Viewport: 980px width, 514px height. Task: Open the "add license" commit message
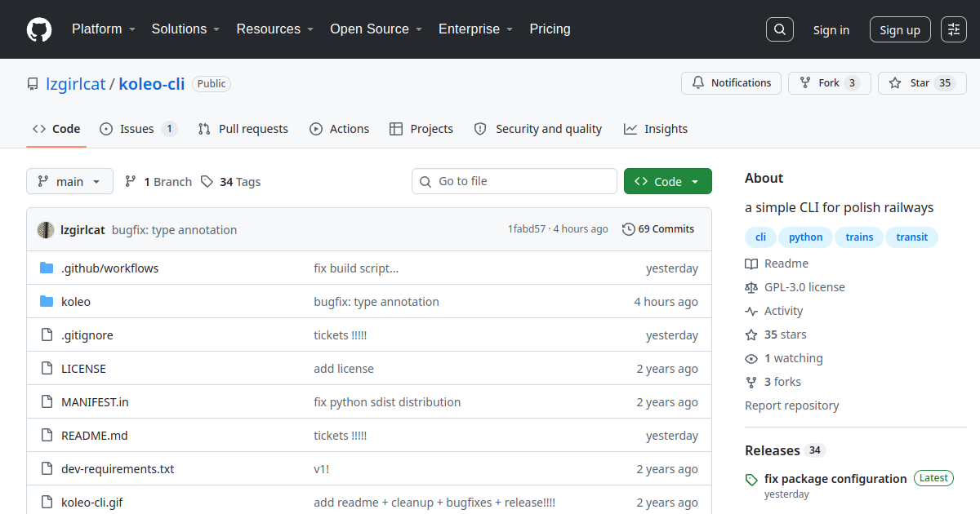[x=344, y=369]
